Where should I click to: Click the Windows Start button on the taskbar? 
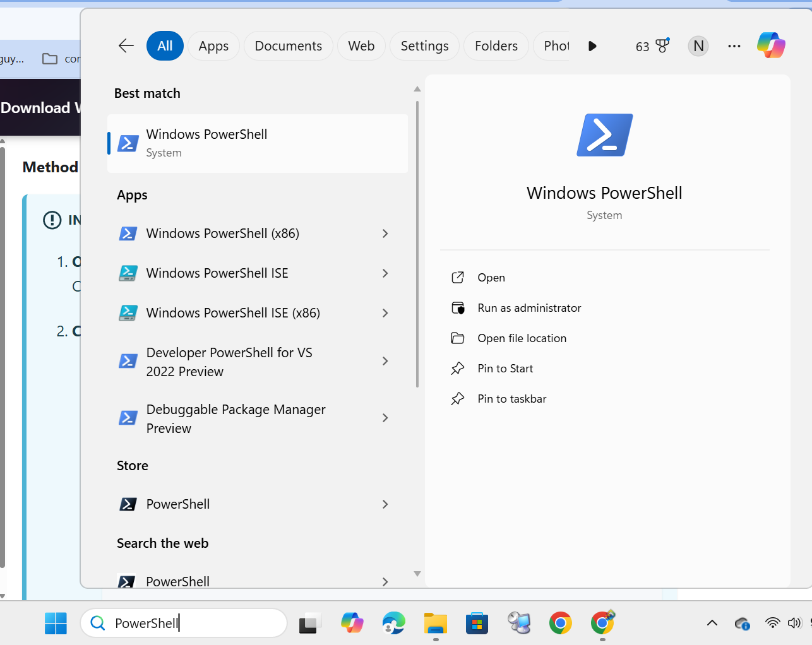click(56, 624)
